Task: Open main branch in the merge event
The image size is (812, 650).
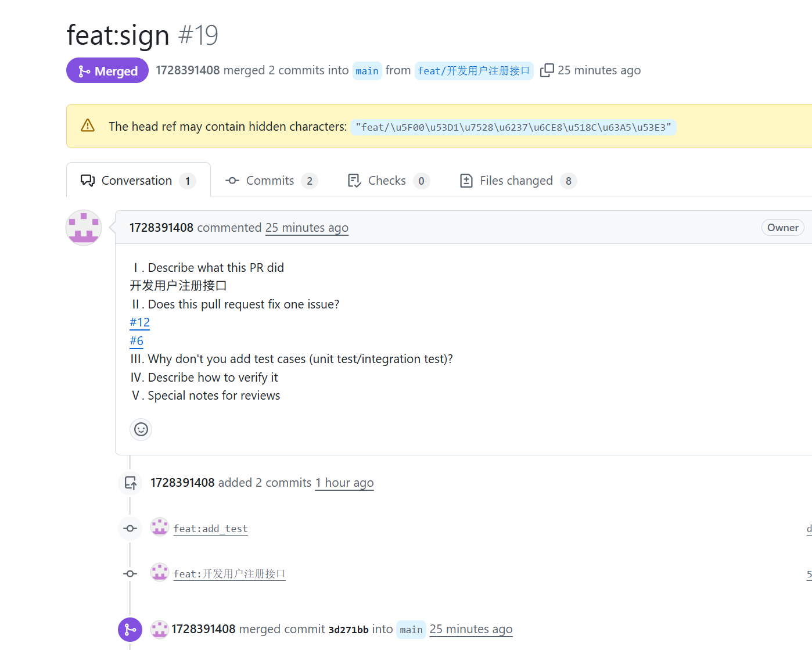Action: coord(411,630)
